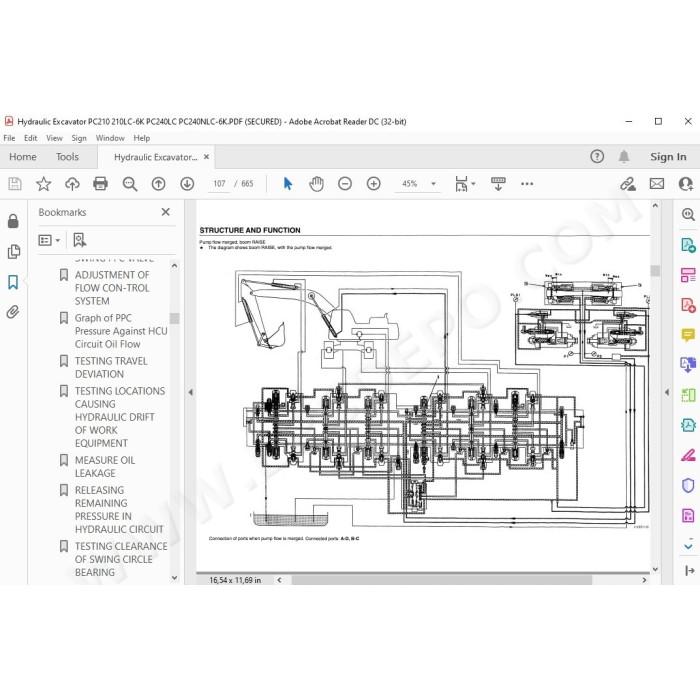Click the Sign In button
700x700 pixels.
point(668,157)
